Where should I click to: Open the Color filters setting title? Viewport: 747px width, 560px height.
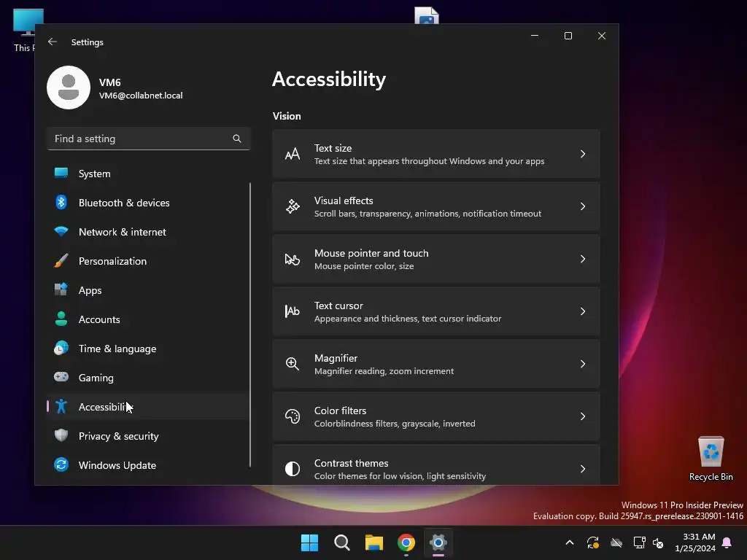click(x=340, y=411)
